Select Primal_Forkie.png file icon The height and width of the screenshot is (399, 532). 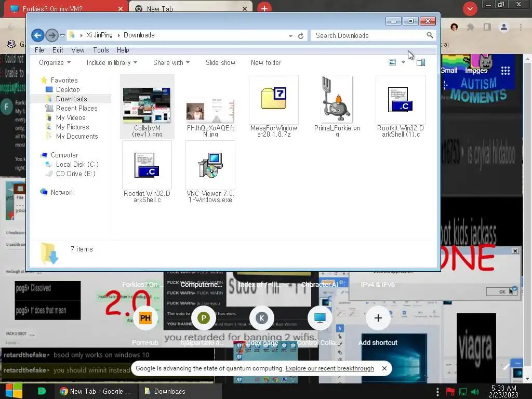tap(337, 99)
